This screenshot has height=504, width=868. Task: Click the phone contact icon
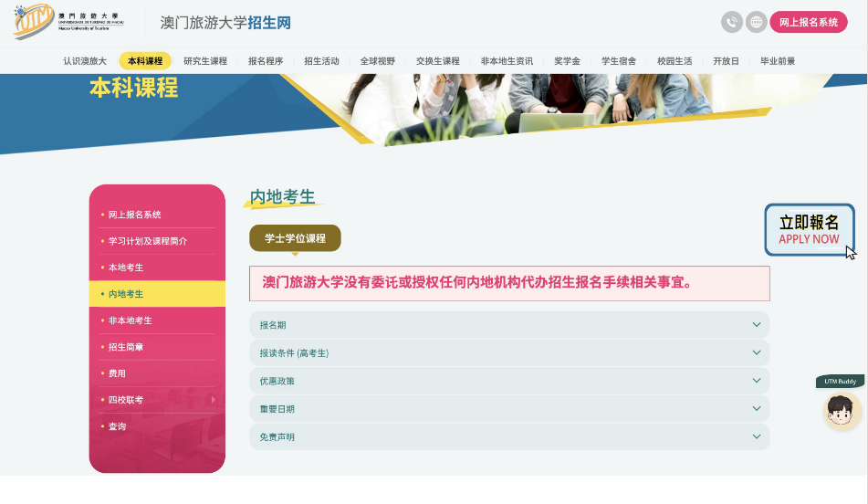(x=731, y=22)
